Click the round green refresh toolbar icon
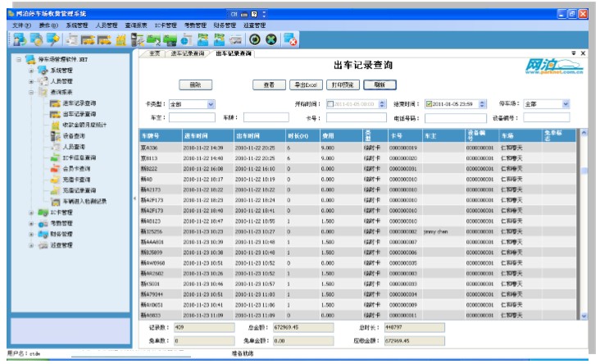This screenshot has height=364, width=600. 254,39
